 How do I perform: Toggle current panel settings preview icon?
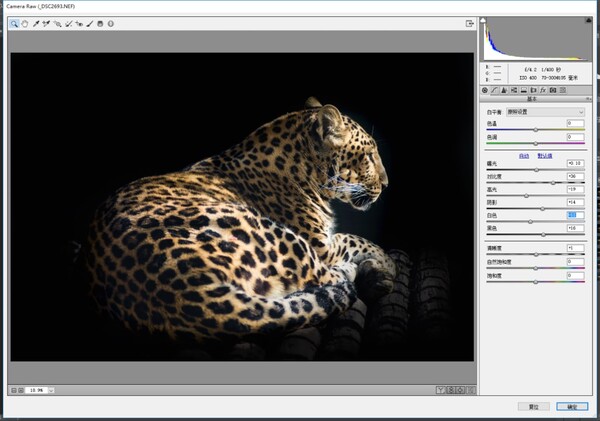pos(471,390)
